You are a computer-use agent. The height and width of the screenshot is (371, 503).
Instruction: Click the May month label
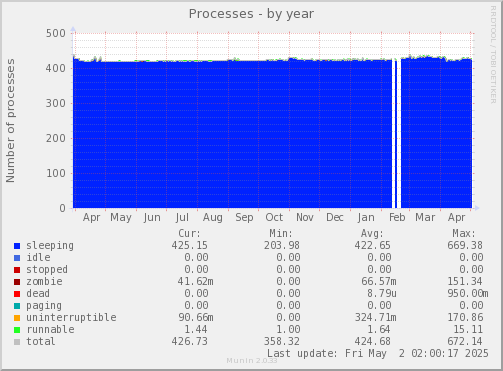[121, 218]
